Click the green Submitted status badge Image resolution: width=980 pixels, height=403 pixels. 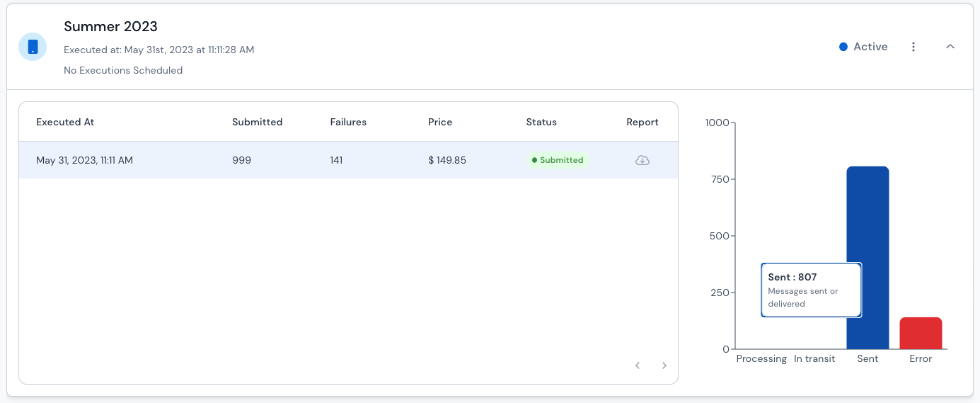click(x=558, y=160)
